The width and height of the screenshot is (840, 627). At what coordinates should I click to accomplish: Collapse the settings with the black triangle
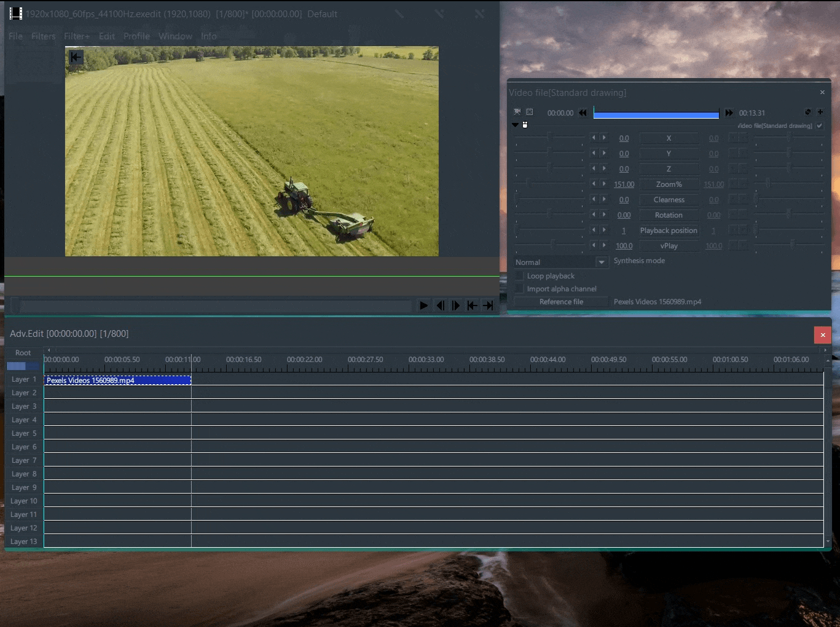[515, 125]
